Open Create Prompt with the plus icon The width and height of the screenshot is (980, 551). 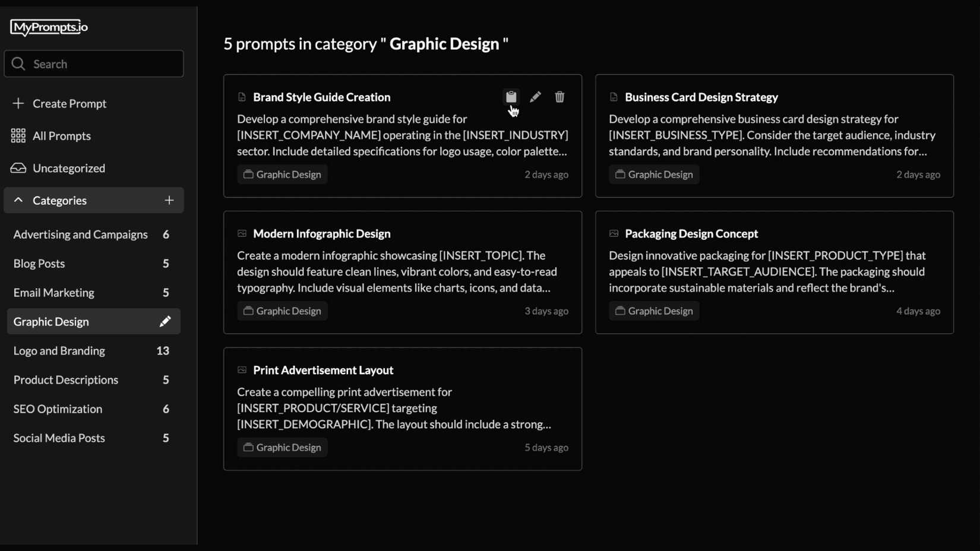tap(18, 103)
